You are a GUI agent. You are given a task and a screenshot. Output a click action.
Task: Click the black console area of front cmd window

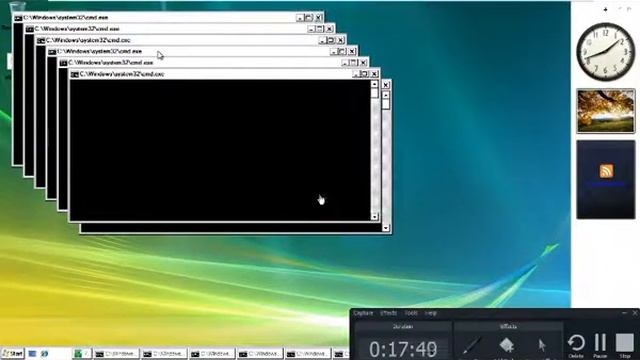tap(220, 150)
